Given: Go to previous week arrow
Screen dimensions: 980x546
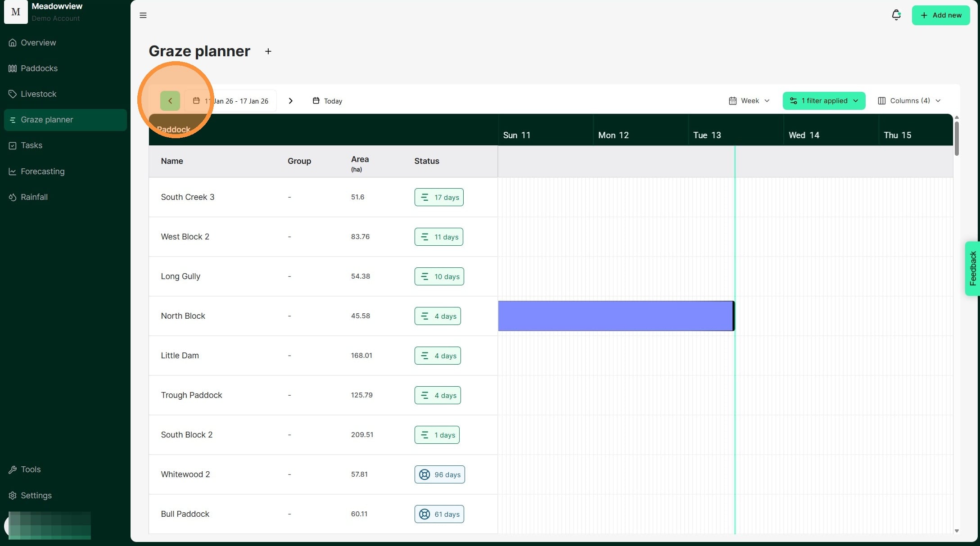Looking at the screenshot, I should tap(170, 101).
